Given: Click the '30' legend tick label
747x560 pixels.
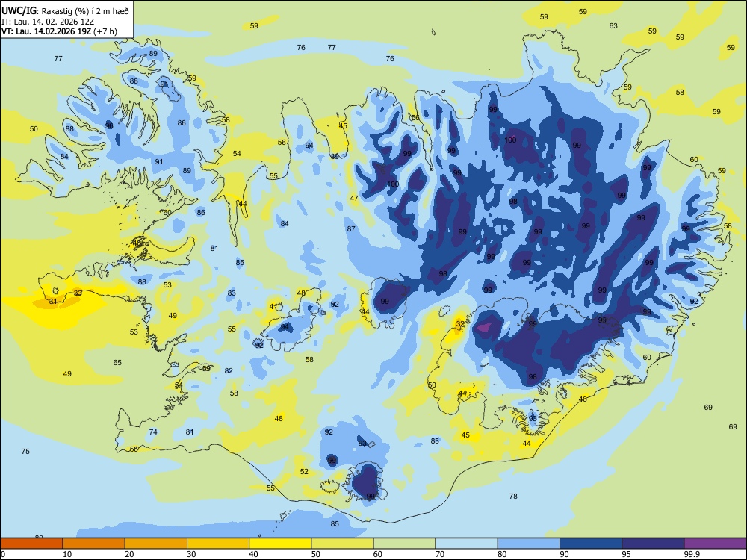Looking at the screenshot, I should pos(191,554).
